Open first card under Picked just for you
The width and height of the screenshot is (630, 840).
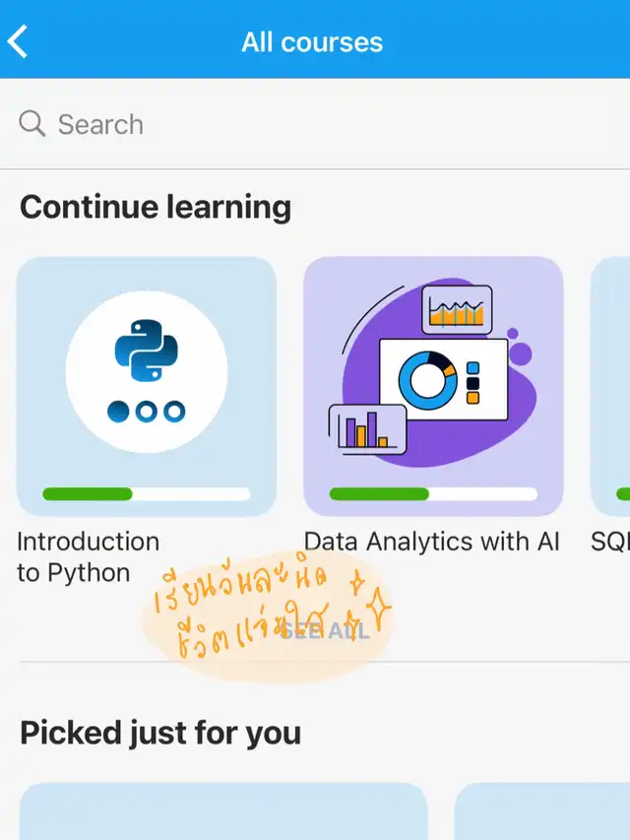pos(223,811)
